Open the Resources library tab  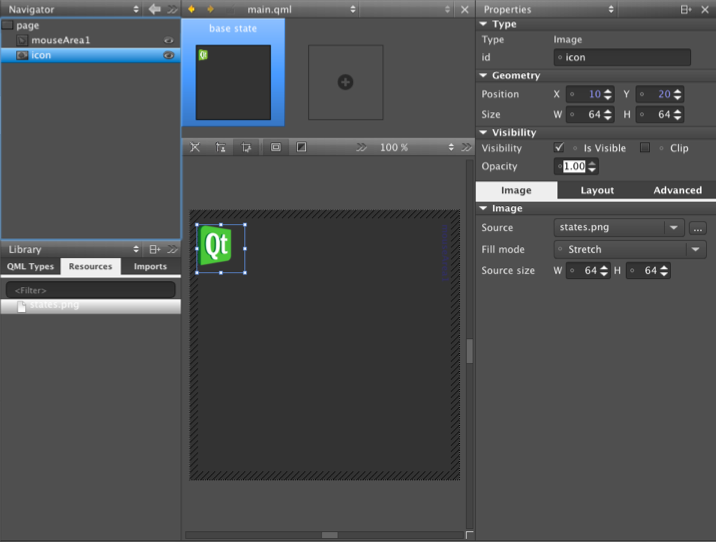tap(90, 266)
